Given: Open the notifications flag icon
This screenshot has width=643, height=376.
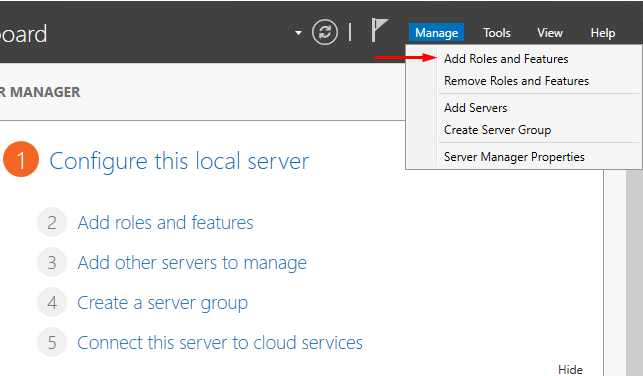Looking at the screenshot, I should [x=379, y=30].
